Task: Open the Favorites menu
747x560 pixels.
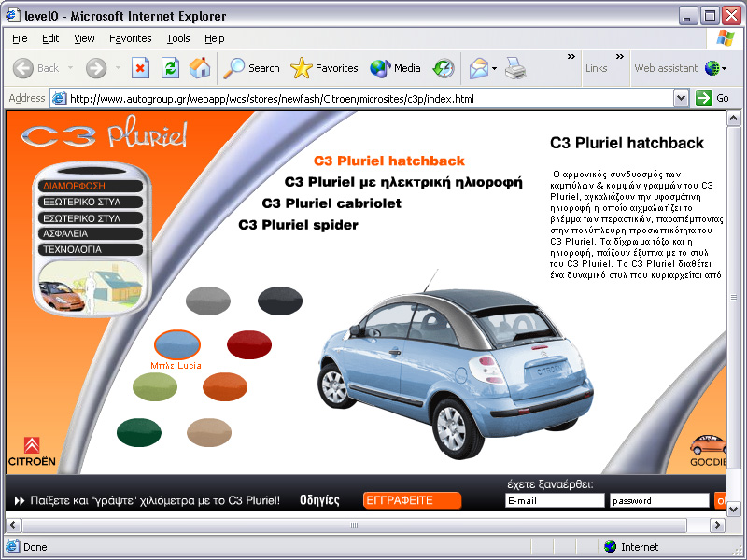Action: (130, 38)
